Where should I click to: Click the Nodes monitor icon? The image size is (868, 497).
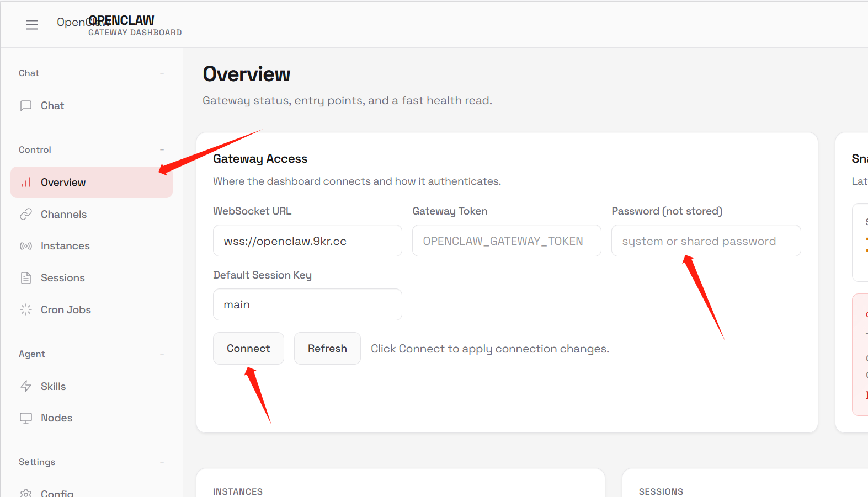click(26, 418)
